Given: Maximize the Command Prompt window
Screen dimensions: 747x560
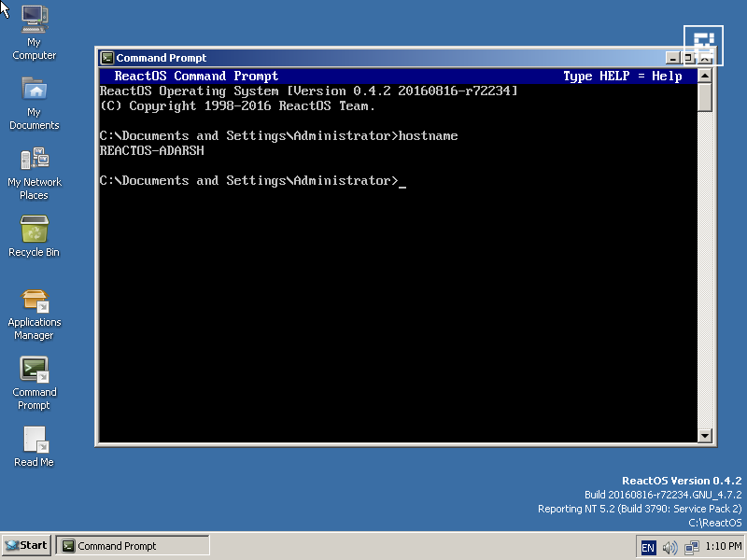Looking at the screenshot, I should [x=688, y=58].
